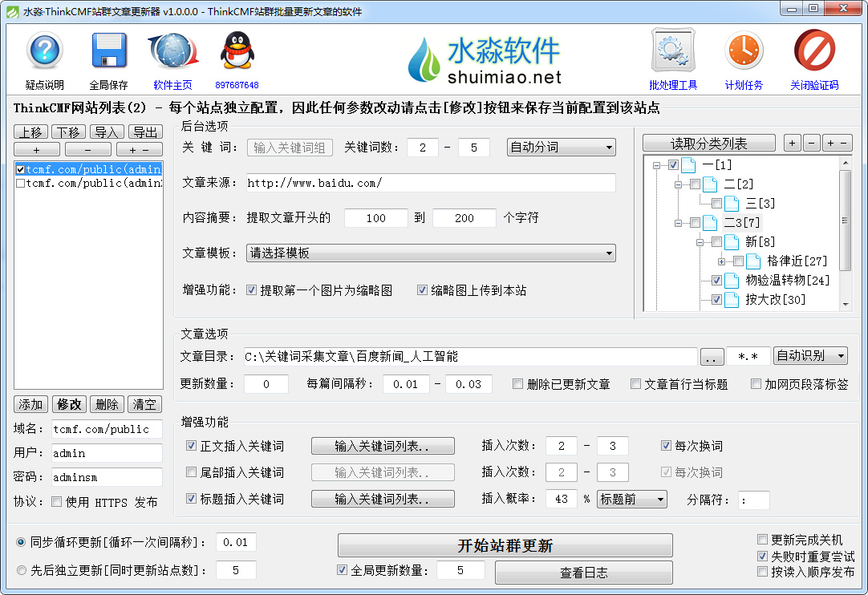This screenshot has height=595, width=868.
Task: Open the 请选择模板 template dropdown
Action: coord(431,253)
